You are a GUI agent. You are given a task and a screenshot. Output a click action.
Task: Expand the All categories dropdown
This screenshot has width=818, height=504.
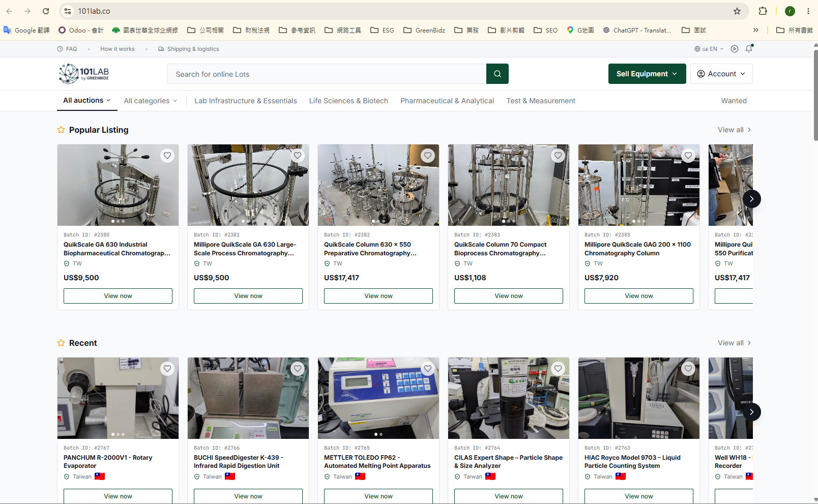pyautogui.click(x=151, y=101)
